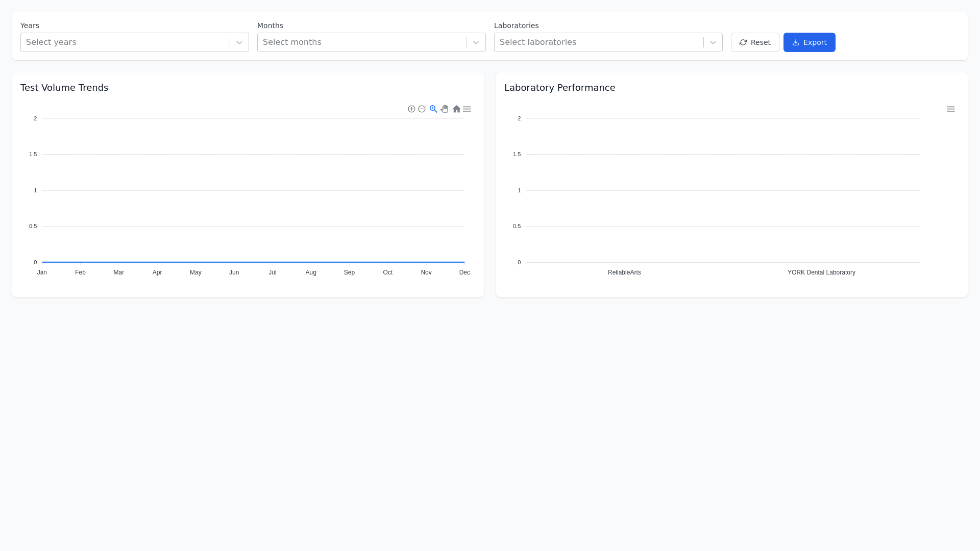Open Laboratory Performance chart hamburger menu
The width and height of the screenshot is (980, 551).
tap(950, 109)
